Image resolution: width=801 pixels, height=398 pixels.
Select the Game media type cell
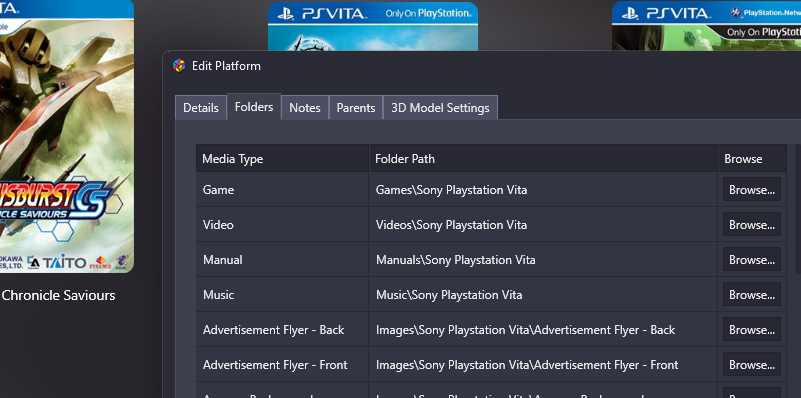tap(282, 190)
